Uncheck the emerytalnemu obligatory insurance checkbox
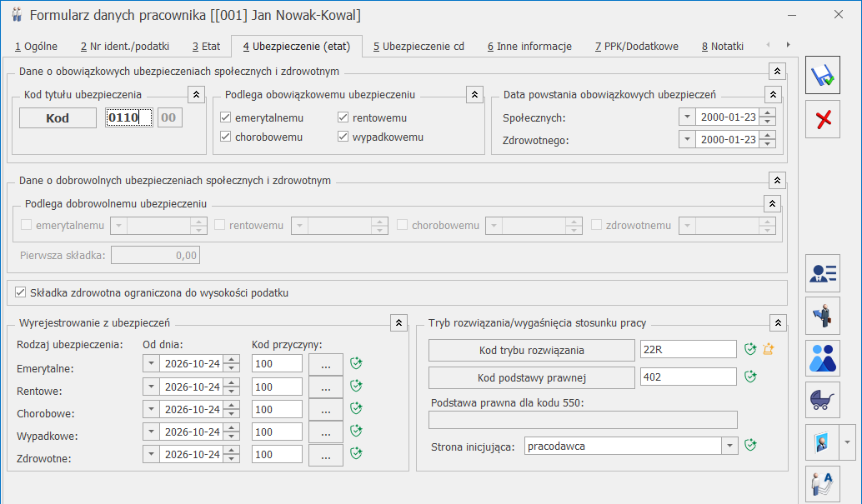The width and height of the screenshot is (862, 504). (x=225, y=117)
